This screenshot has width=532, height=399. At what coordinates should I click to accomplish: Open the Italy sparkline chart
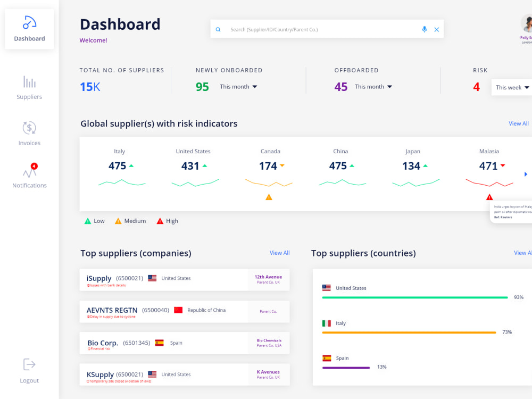[122, 183]
